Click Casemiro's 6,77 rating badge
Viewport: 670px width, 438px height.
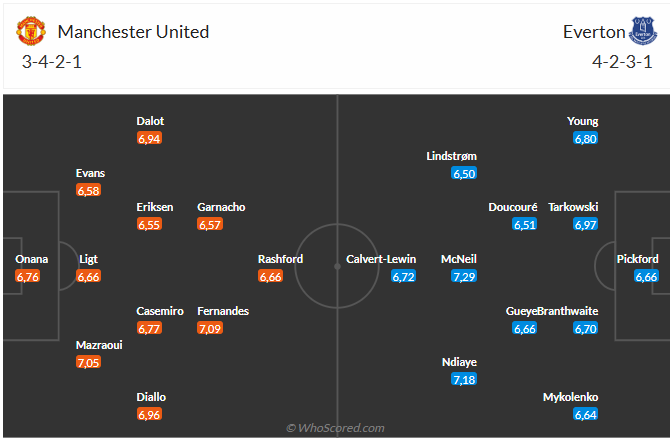(149, 327)
